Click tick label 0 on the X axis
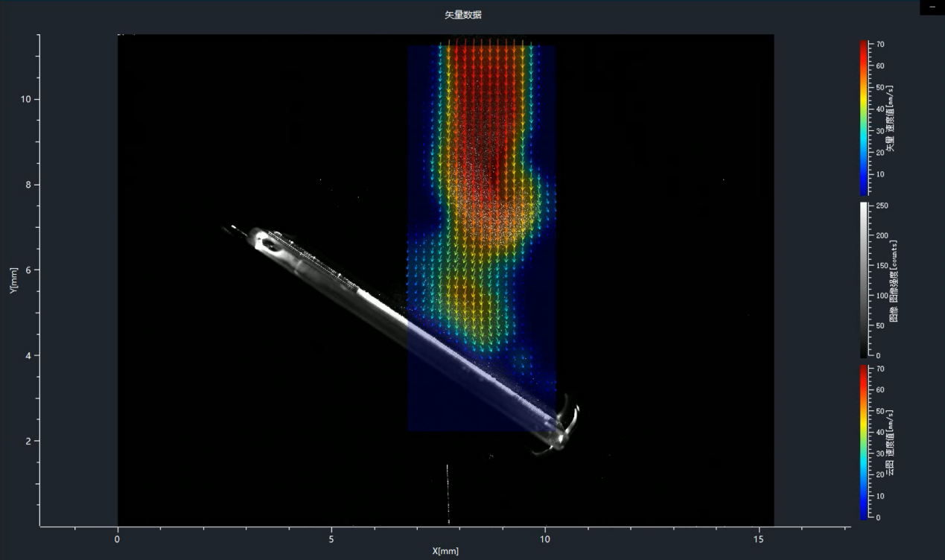Viewport: 945px width, 560px height. [118, 538]
